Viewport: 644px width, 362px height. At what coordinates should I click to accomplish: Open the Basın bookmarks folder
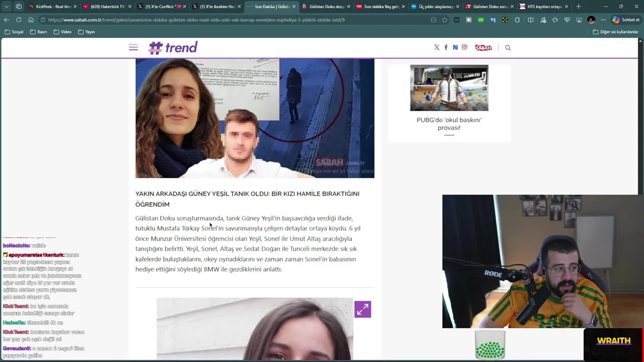39,32
